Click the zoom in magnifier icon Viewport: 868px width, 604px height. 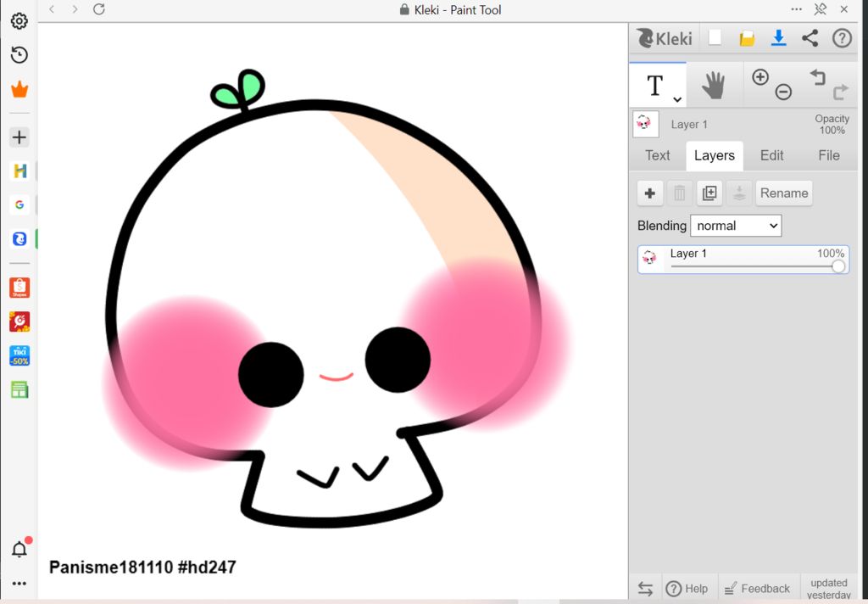coord(760,77)
